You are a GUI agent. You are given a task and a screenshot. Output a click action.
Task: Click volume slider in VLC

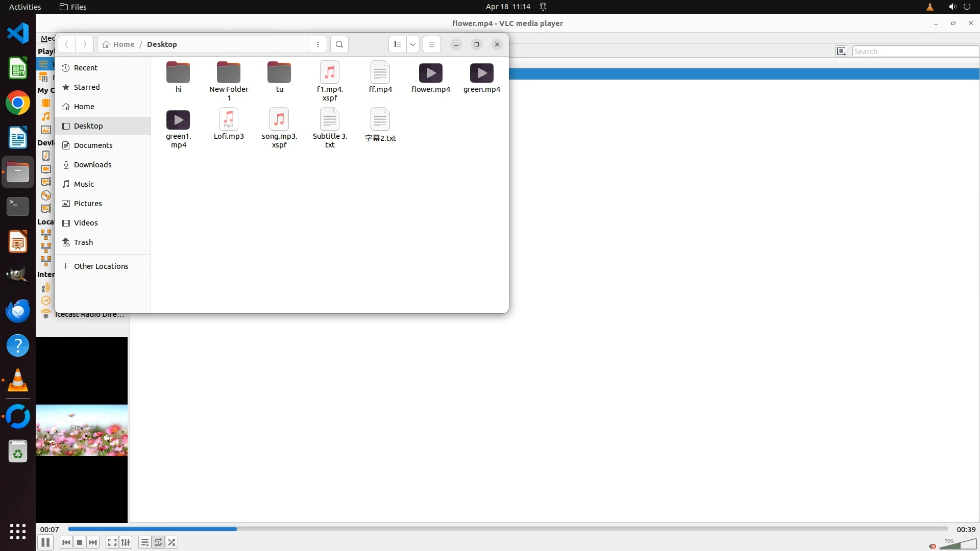(958, 544)
